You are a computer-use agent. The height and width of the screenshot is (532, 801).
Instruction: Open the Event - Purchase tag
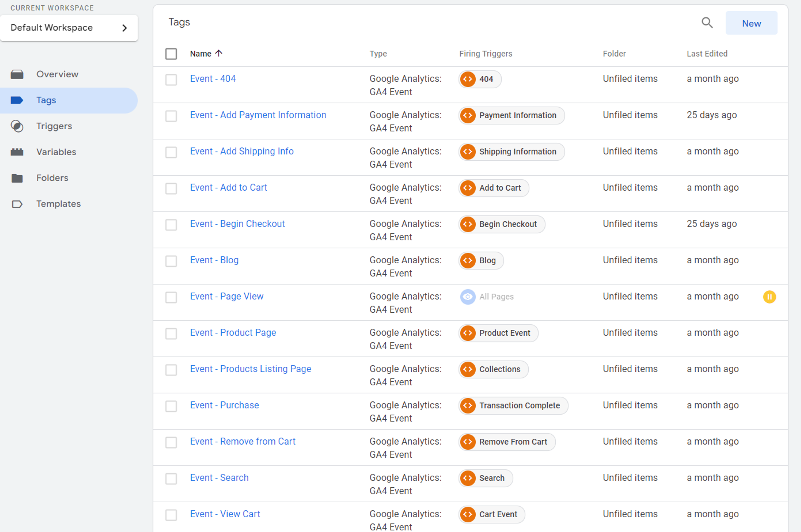[225, 405]
